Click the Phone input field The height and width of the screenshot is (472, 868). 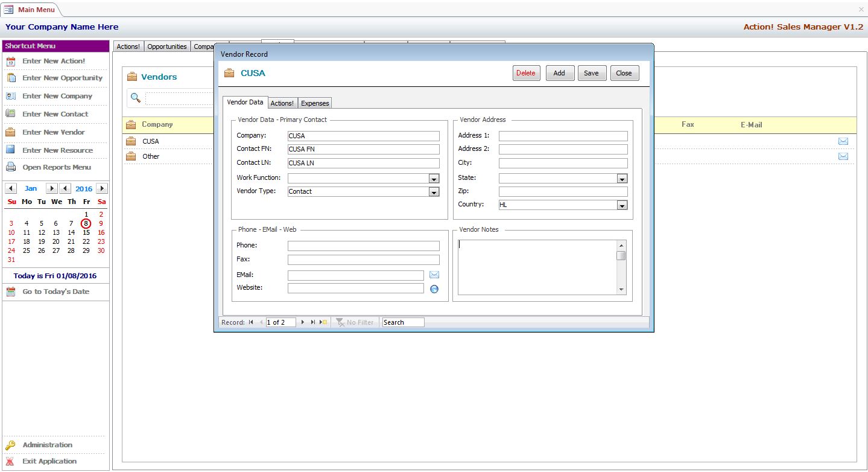(363, 246)
